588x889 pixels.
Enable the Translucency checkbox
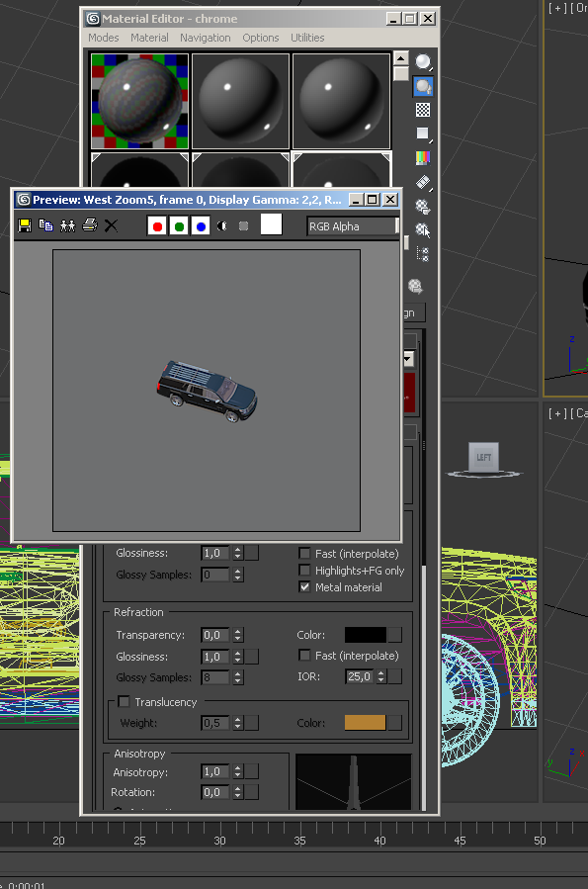(125, 701)
